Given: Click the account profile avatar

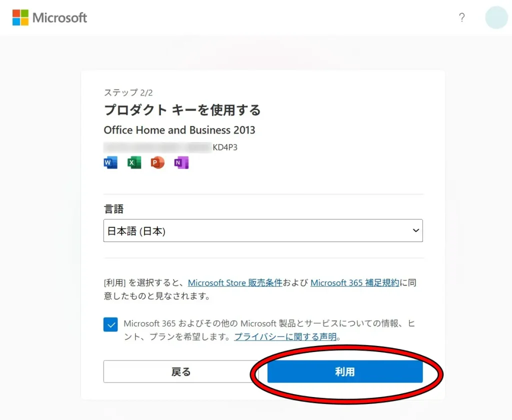Looking at the screenshot, I should [x=496, y=17].
